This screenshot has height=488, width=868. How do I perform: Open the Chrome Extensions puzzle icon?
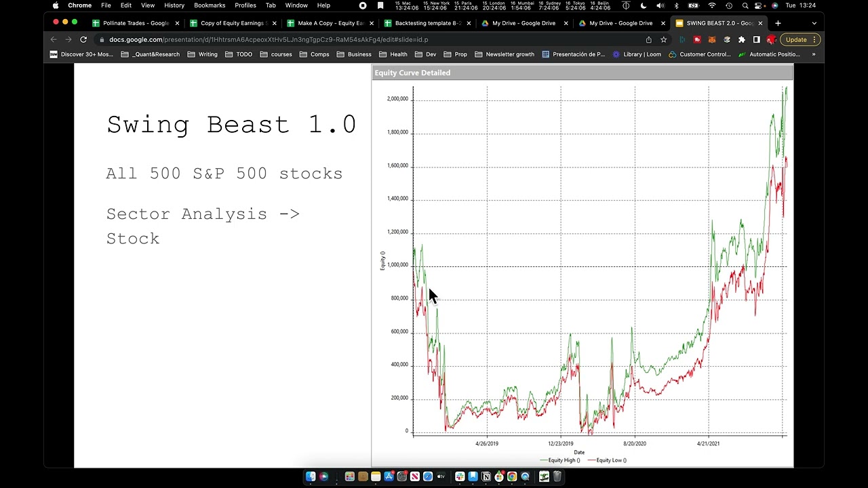tap(742, 39)
